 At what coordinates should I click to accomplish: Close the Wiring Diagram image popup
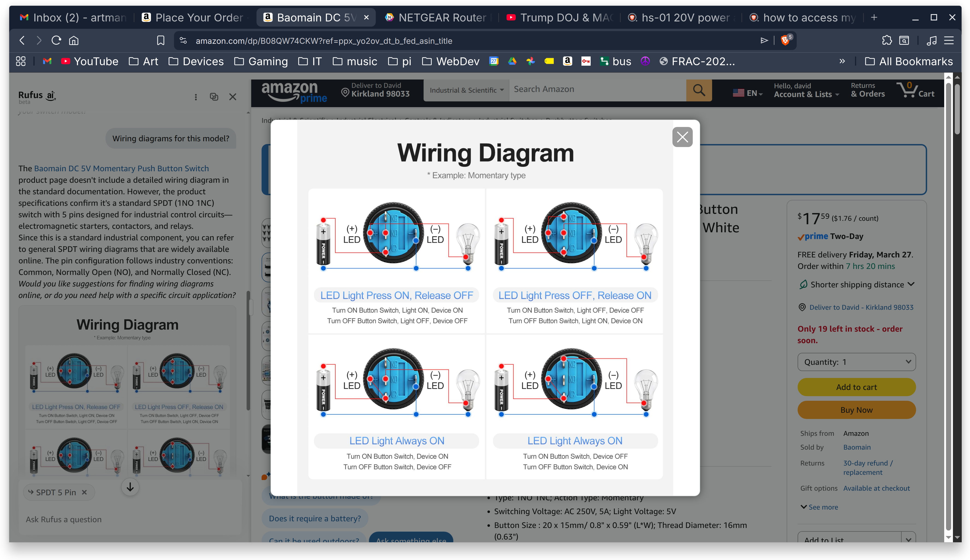682,137
